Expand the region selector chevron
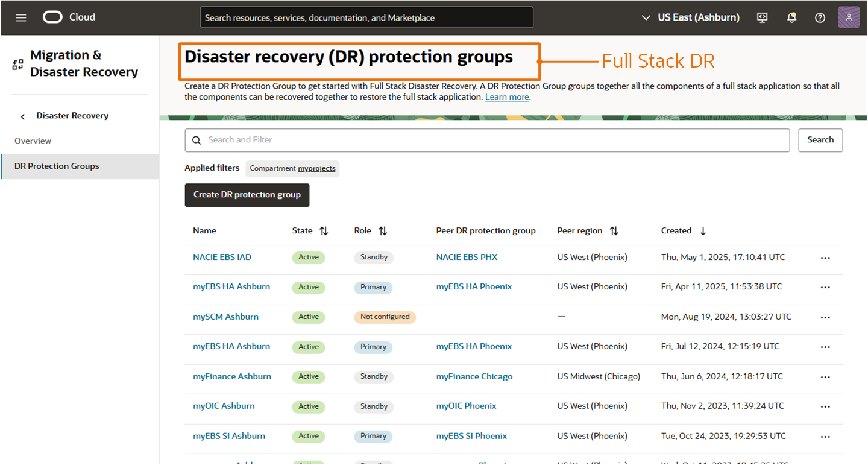 pyautogui.click(x=645, y=17)
